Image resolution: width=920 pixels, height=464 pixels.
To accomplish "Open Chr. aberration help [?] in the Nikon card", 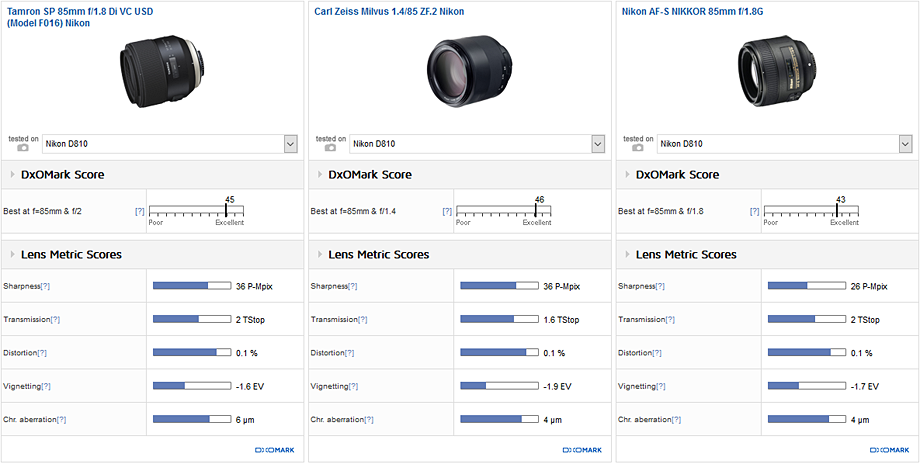I will click(676, 420).
